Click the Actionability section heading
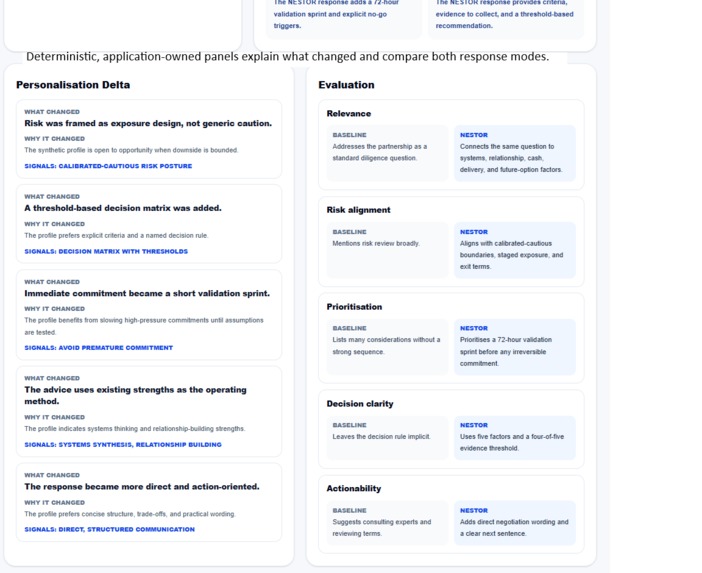This screenshot has width=702, height=573. 354,489
